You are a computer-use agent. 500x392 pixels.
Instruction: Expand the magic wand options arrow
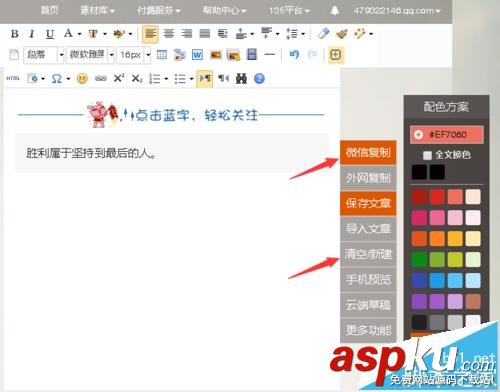[x=371, y=34]
